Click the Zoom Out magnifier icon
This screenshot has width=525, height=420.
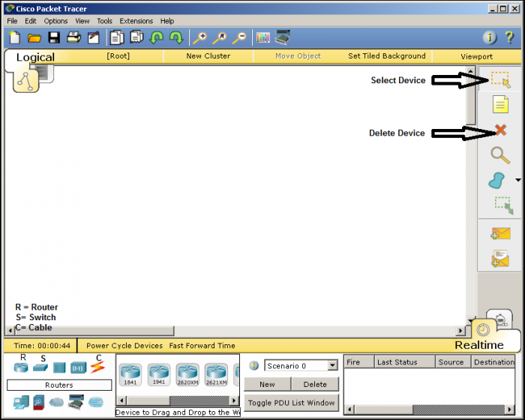pos(239,37)
